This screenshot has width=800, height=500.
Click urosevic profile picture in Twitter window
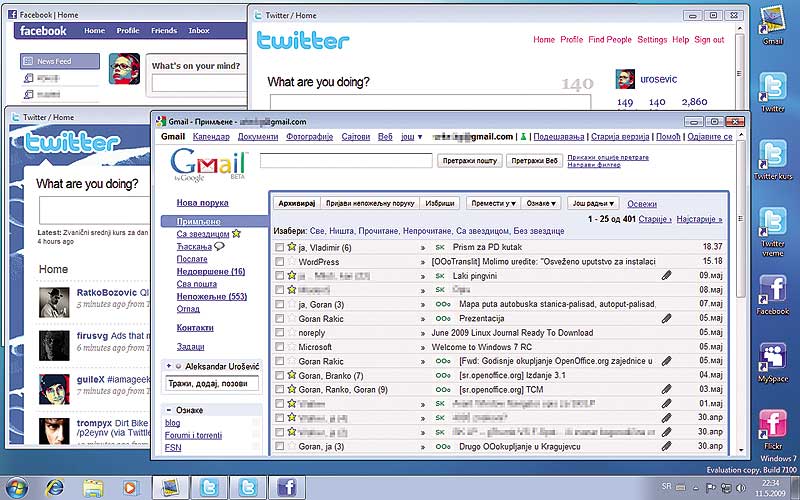(x=625, y=79)
